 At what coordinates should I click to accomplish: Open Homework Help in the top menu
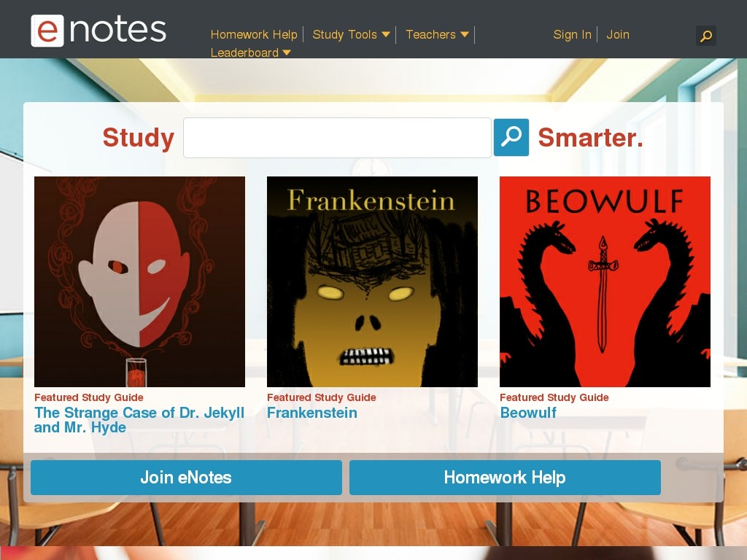tap(254, 35)
